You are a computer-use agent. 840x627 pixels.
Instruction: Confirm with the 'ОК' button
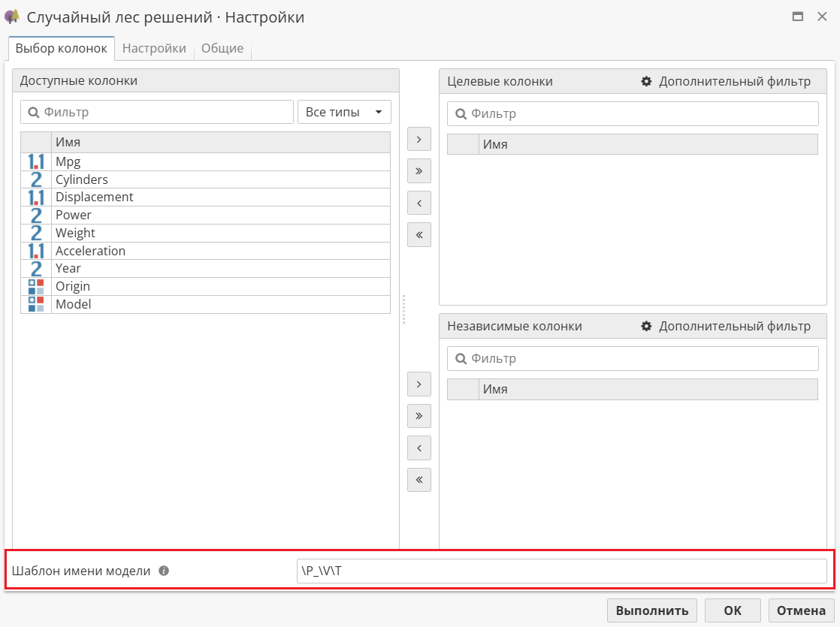pos(733,610)
